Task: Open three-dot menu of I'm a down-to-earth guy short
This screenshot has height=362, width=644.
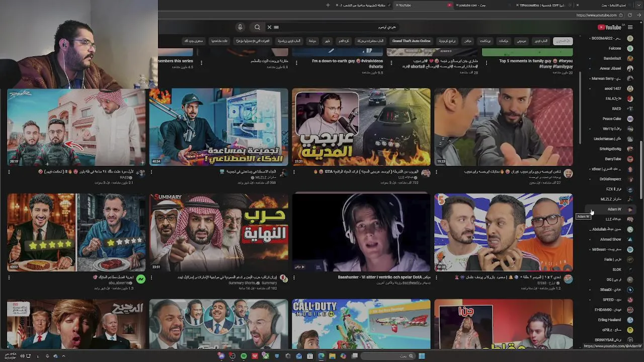Action: pos(296,63)
